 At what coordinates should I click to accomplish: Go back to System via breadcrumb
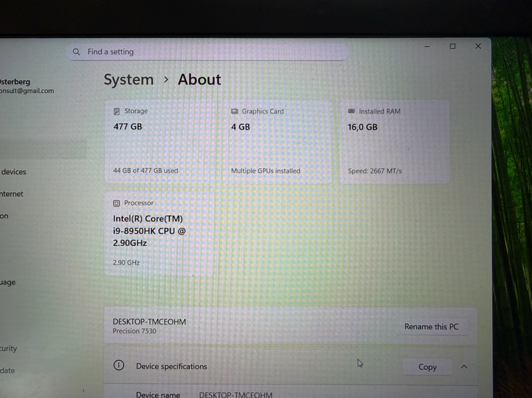pos(128,80)
